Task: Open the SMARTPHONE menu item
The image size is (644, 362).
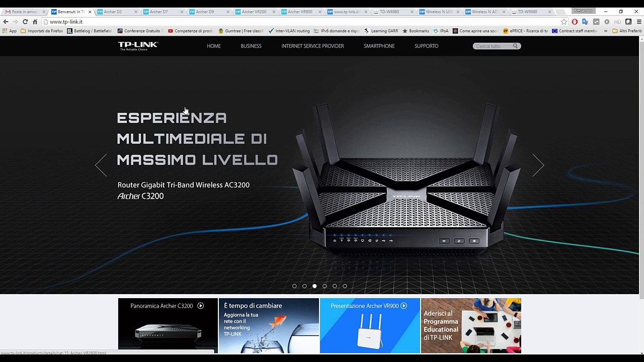Action: point(379,46)
